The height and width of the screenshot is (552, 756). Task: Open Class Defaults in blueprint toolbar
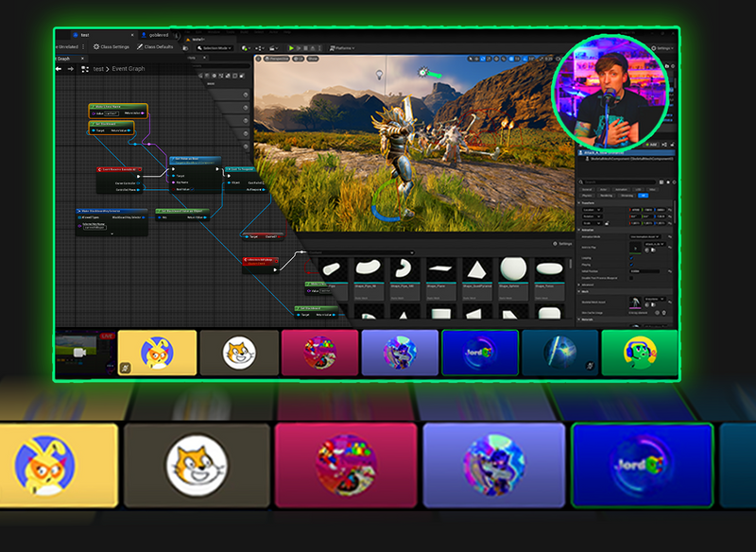[x=156, y=46]
